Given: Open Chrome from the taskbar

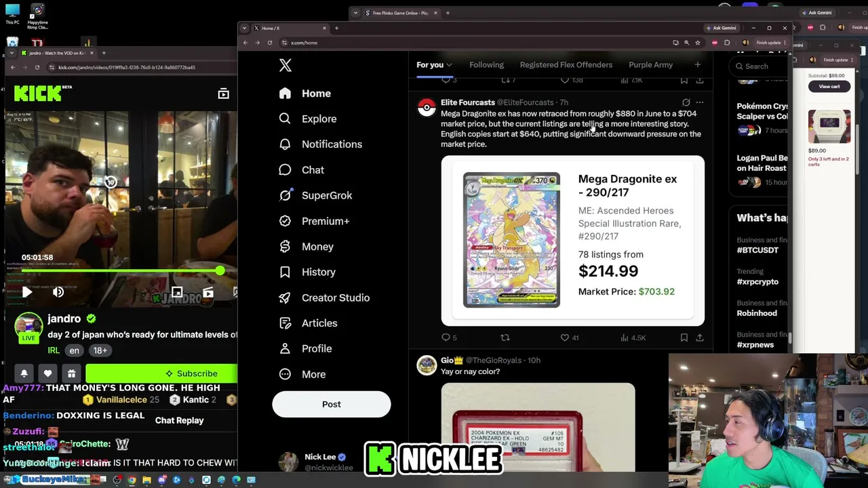Looking at the screenshot, I should [x=132, y=480].
